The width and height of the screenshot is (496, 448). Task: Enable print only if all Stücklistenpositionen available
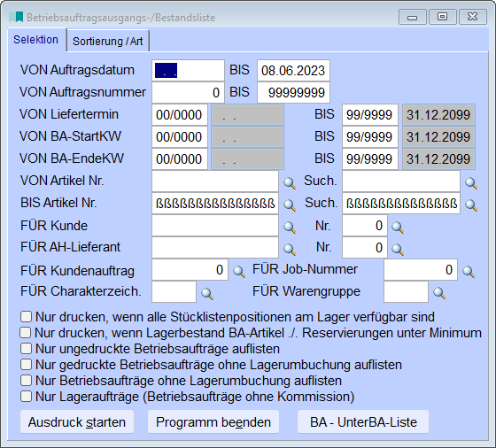point(26,316)
